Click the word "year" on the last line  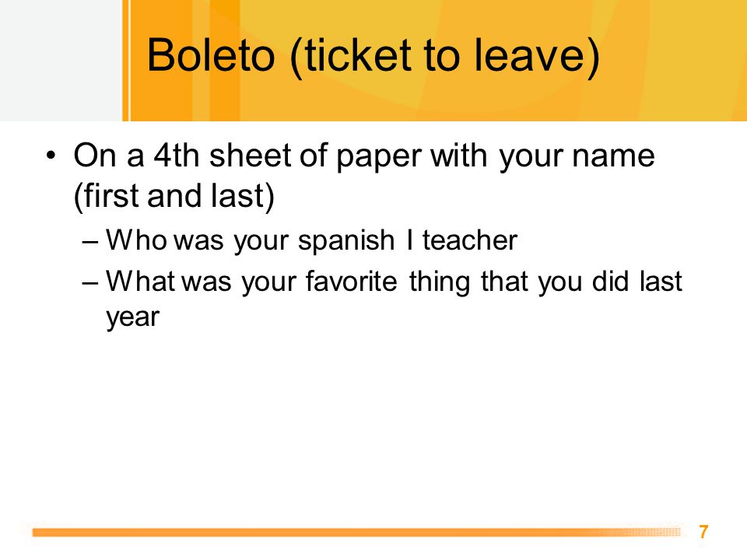(x=132, y=317)
